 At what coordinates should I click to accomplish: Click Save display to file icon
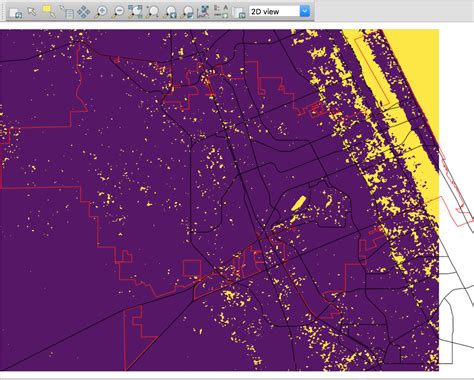239,12
